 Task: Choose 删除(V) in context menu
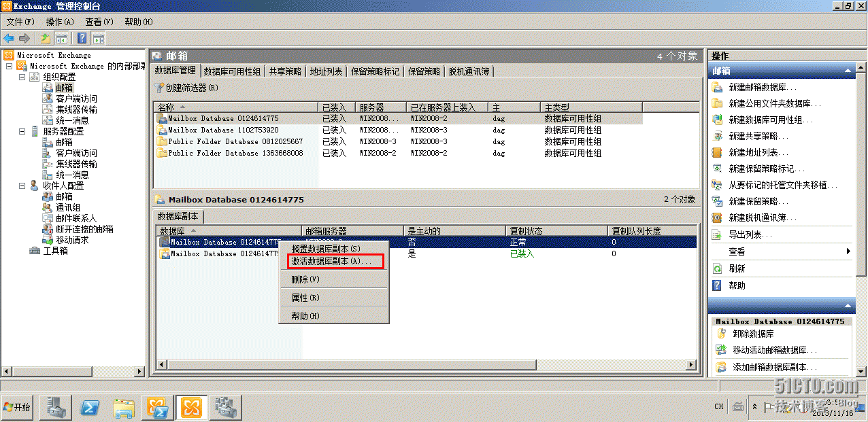pyautogui.click(x=333, y=279)
